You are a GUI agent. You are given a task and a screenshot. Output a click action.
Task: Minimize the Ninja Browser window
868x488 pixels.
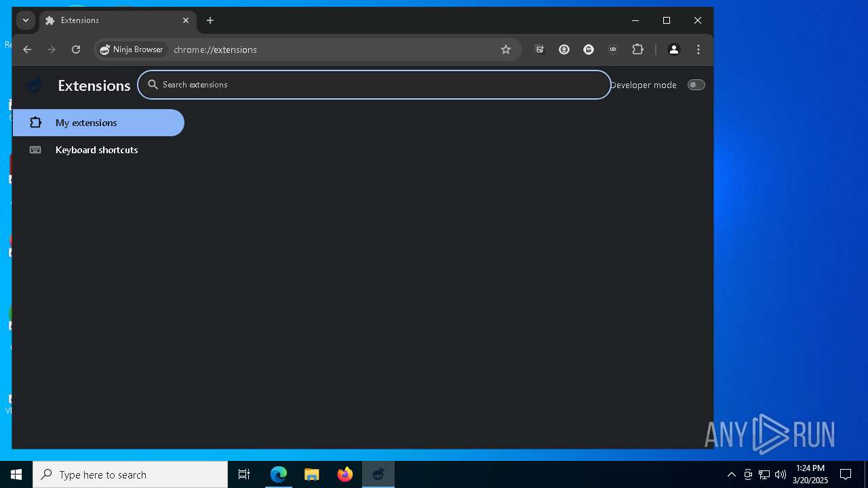click(635, 20)
